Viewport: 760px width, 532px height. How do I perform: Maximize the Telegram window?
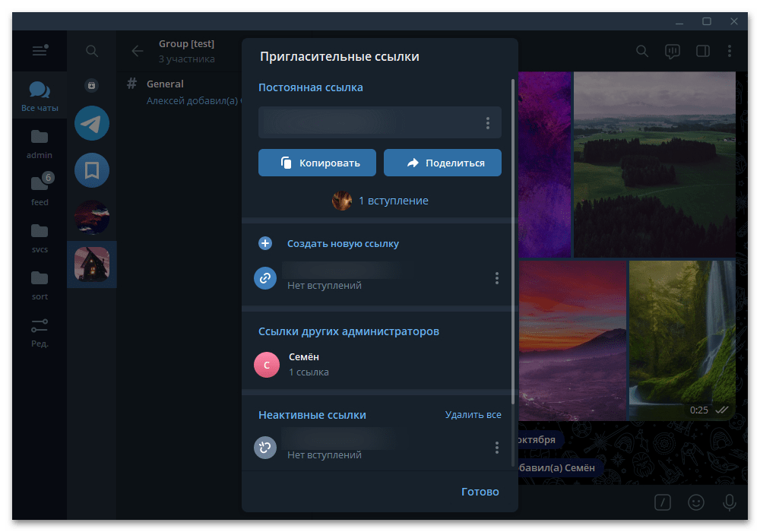pyautogui.click(x=707, y=21)
